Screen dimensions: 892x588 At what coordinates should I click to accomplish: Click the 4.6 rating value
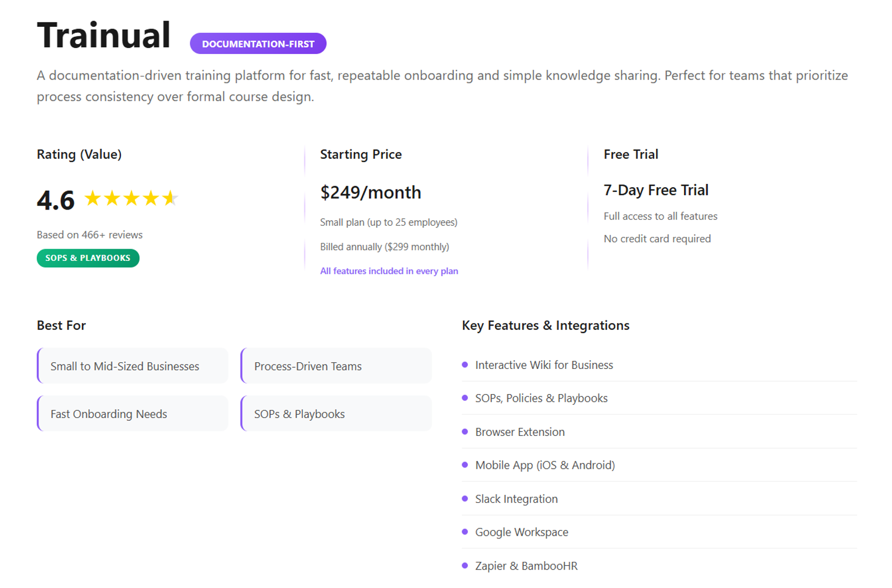(56, 200)
